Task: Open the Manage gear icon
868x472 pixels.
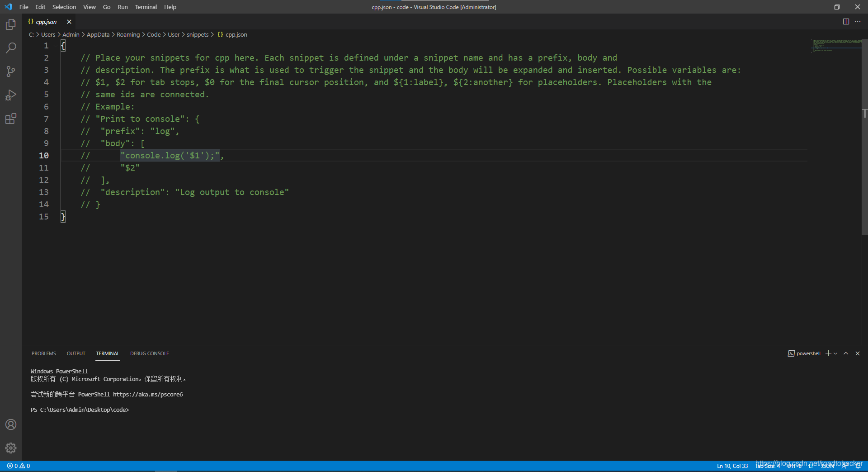Action: pos(11,448)
